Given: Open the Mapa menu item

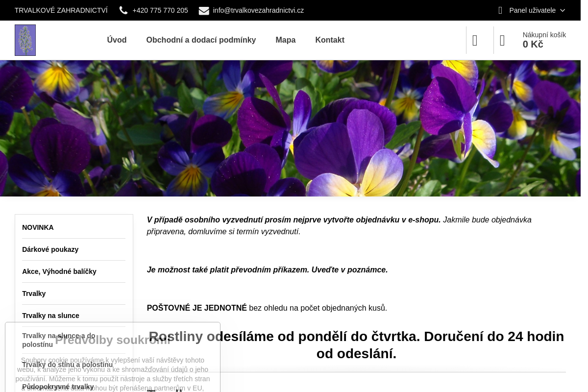Looking at the screenshot, I should coord(286,40).
